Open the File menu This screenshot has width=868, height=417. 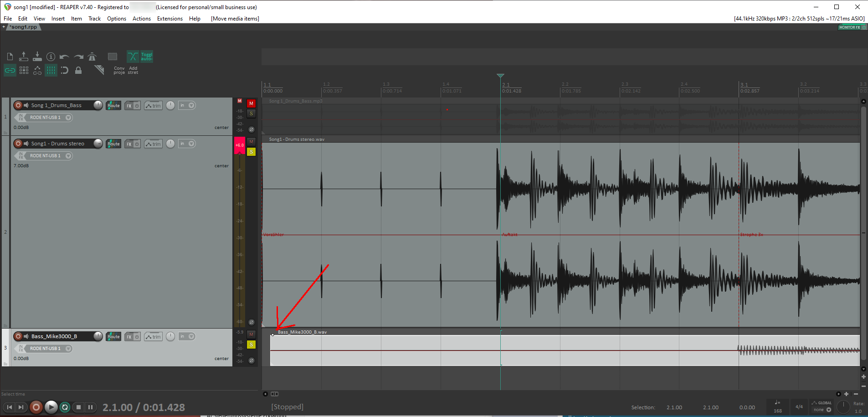point(8,19)
